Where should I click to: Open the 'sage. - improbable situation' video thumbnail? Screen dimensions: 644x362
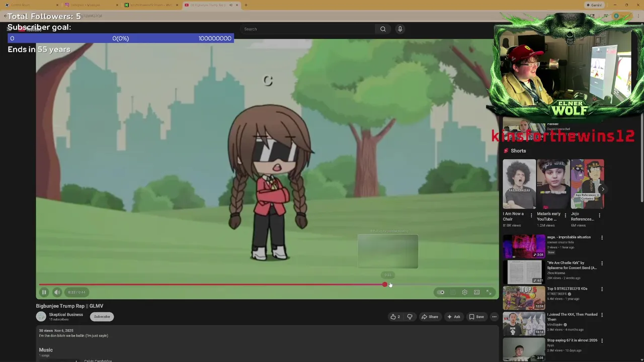pyautogui.click(x=524, y=246)
